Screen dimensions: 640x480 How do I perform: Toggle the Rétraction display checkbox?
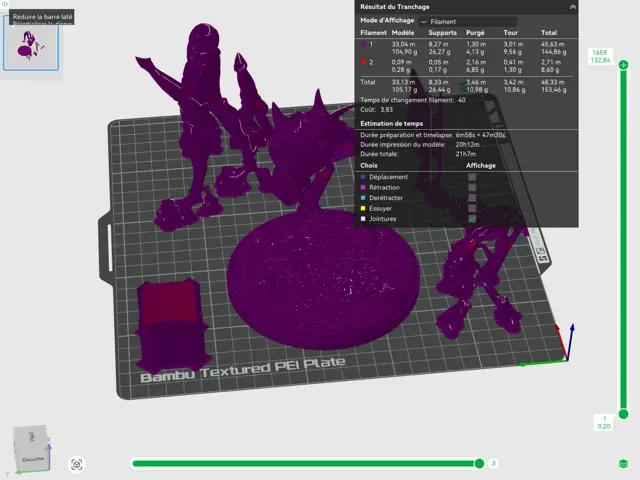(472, 187)
